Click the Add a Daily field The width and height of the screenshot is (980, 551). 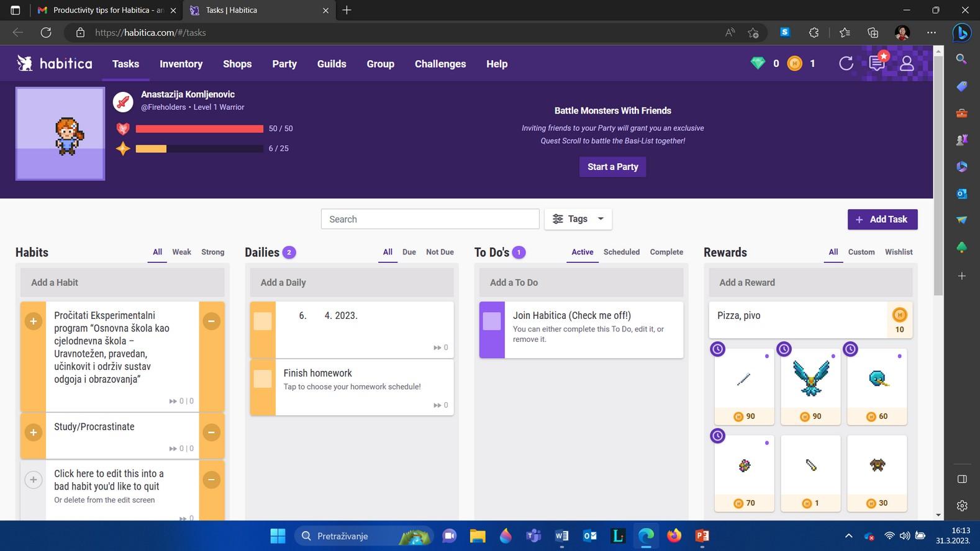pos(352,282)
